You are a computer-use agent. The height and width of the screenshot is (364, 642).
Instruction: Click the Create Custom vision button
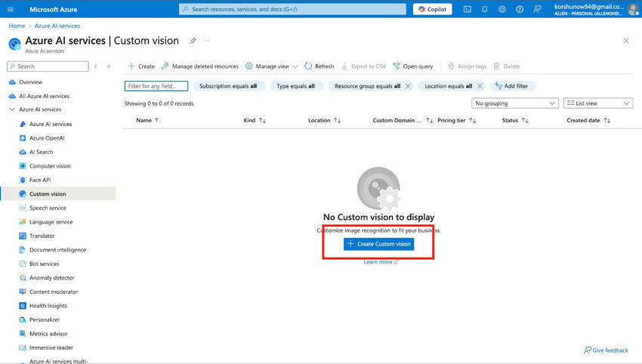[378, 244]
